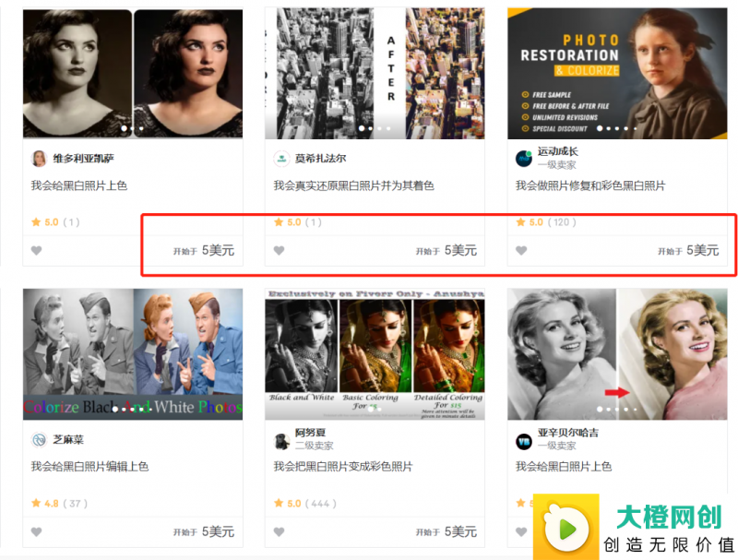Click rating 5.0 (1) on 莫希扎法尔 gig
The width and height of the screenshot is (738, 560).
297,222
